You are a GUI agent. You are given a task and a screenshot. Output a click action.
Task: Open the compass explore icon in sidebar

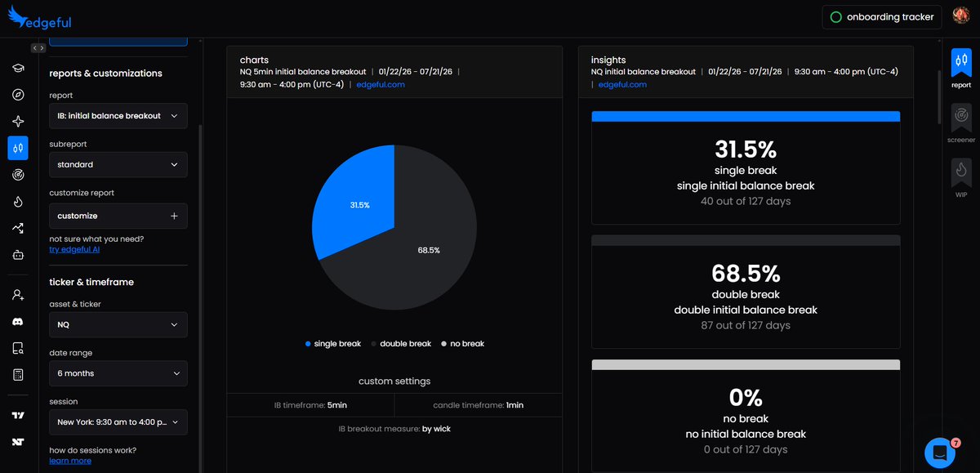click(x=18, y=95)
